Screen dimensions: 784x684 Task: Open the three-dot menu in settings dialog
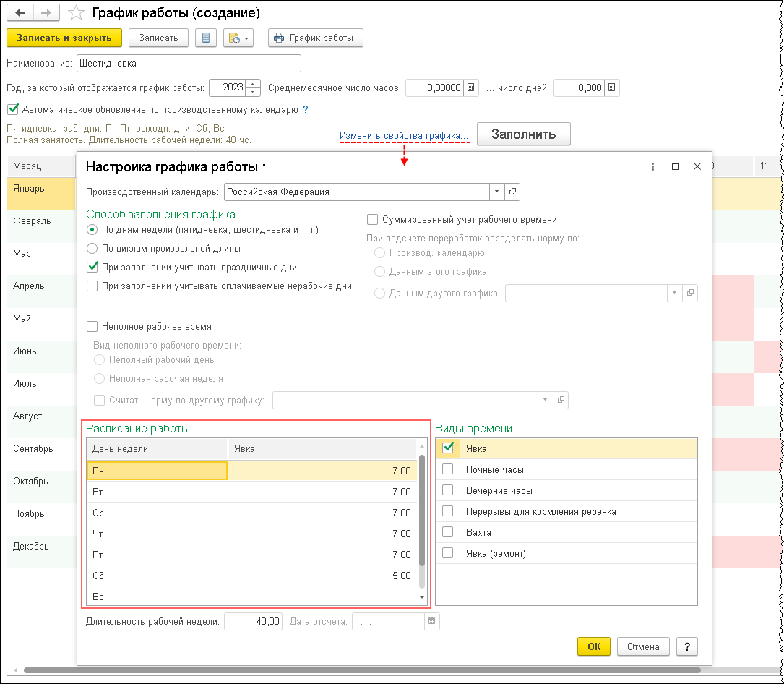tap(652, 166)
